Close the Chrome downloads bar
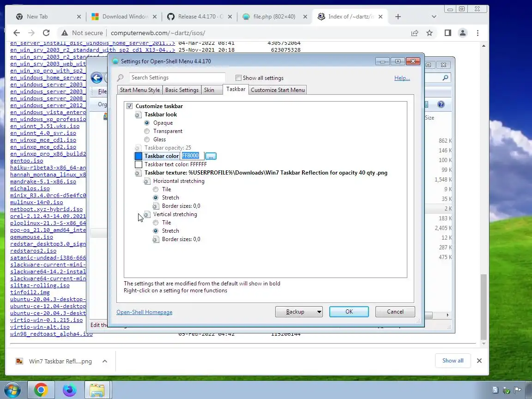Viewport: 532px width, 399px height. point(479,361)
